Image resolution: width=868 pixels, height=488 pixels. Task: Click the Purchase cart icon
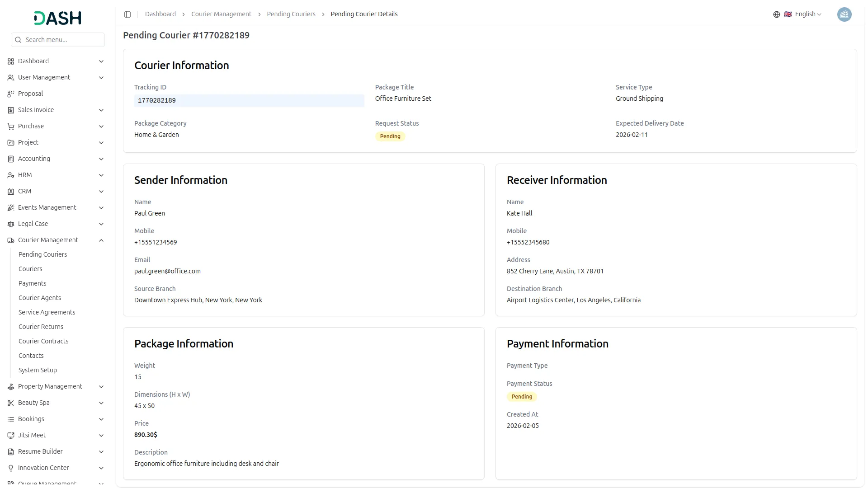[x=11, y=127]
